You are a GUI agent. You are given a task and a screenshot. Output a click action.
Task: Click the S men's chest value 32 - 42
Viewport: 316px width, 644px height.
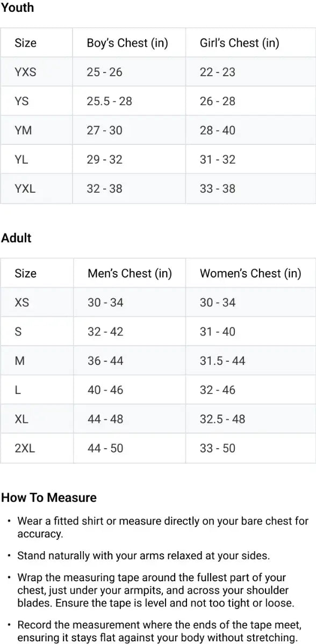pos(105,332)
